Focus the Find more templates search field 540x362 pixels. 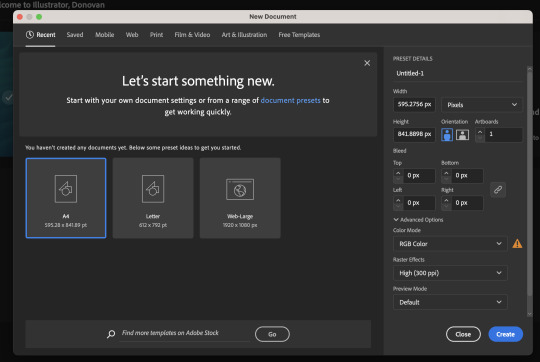pos(184,333)
